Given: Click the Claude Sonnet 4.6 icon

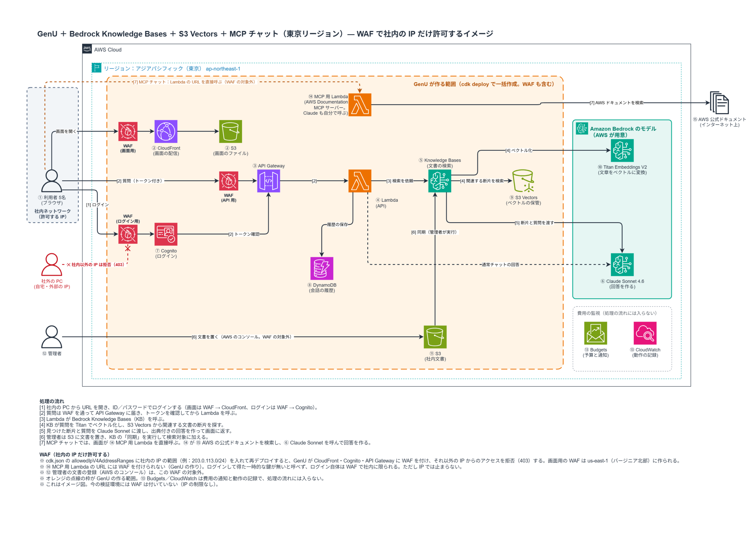Looking at the screenshot, I should (x=622, y=265).
